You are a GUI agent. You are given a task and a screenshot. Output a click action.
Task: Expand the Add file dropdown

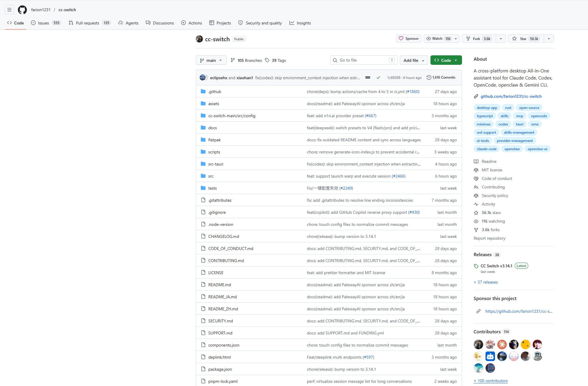414,60
